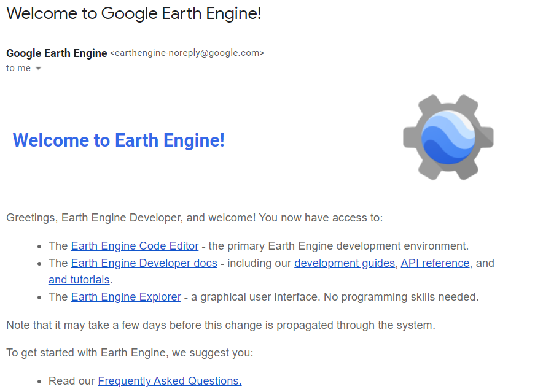This screenshot has height=392, width=535.
Task: Click the note about changes being propagated
Action: pos(221,325)
